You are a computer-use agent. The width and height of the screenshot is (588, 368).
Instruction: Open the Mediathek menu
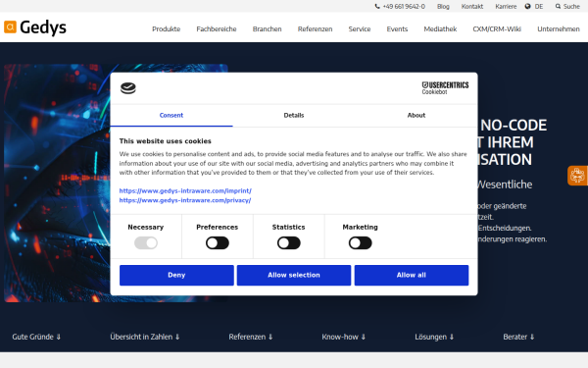point(440,28)
